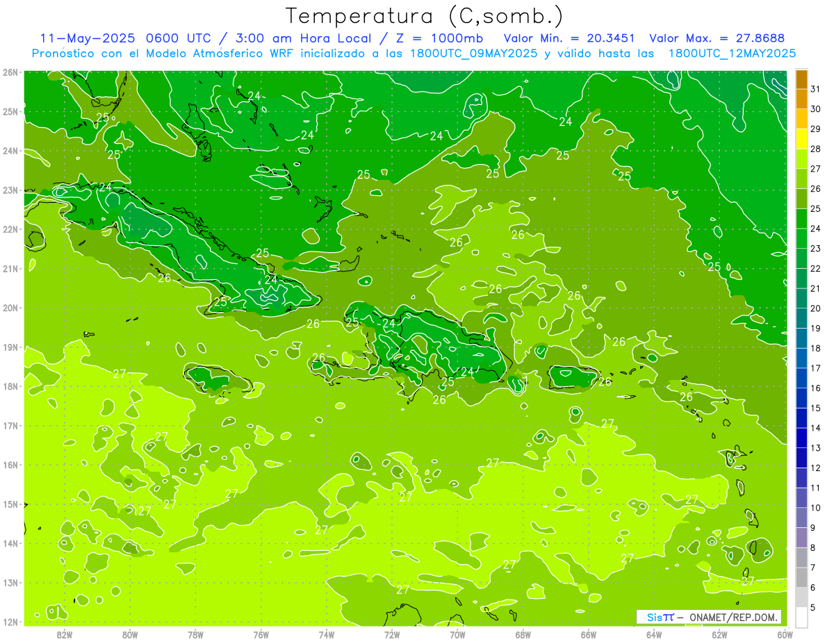The width and height of the screenshot is (834, 644).
Task: Click the '16N' latitude axis label
Action: (x=10, y=465)
